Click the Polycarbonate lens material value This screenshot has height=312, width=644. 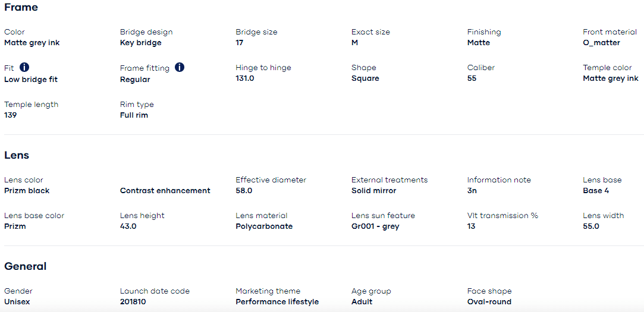point(264,226)
